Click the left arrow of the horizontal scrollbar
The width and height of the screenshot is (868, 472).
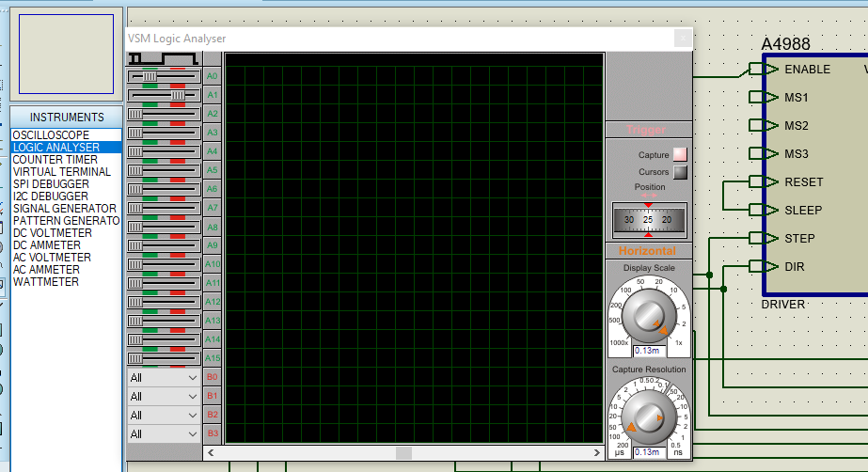[x=211, y=452]
